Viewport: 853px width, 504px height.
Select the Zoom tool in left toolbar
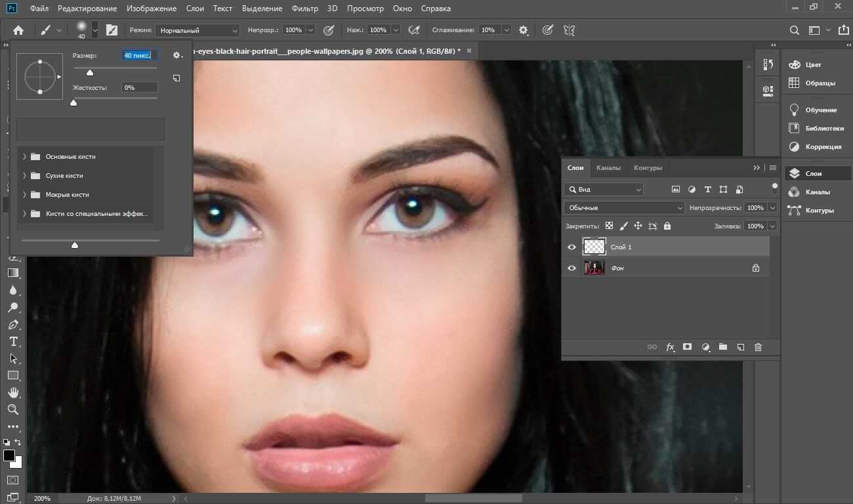click(x=13, y=409)
